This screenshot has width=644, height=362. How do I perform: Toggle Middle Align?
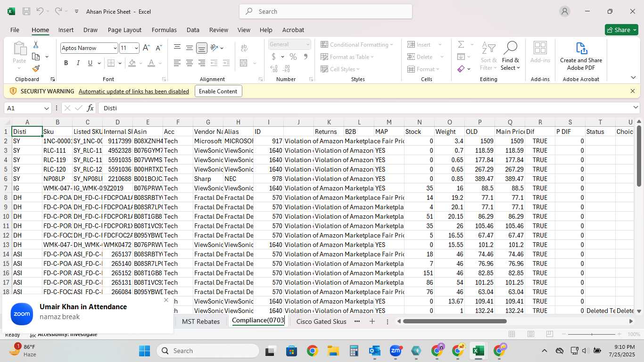coord(190,48)
